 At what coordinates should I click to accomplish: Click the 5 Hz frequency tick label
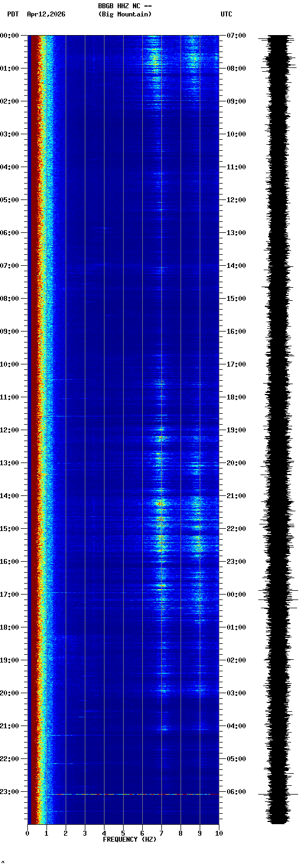coord(123,833)
